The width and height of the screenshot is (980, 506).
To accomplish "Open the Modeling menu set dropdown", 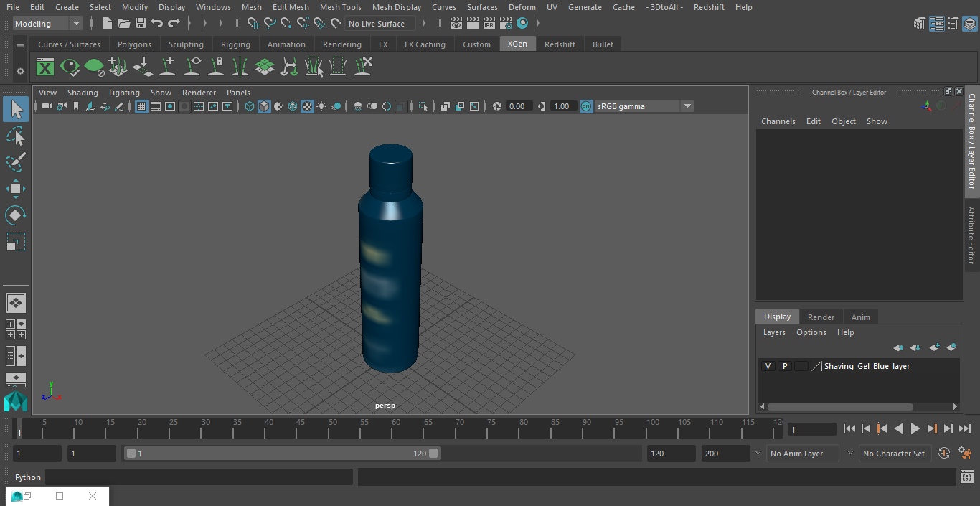I will [48, 24].
